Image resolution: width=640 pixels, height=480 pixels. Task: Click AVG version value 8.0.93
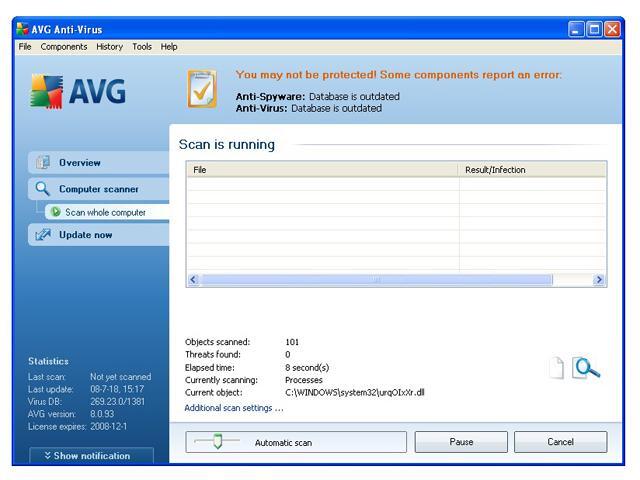(x=102, y=414)
